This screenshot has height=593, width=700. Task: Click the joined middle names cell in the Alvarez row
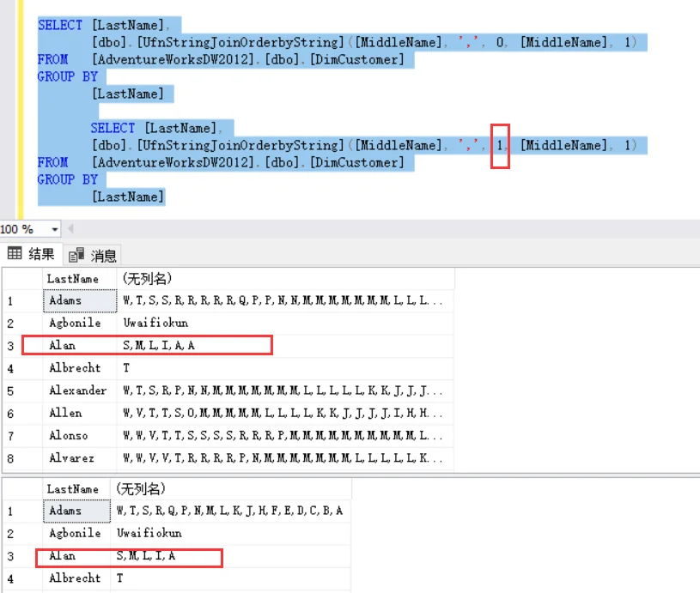click(285, 458)
